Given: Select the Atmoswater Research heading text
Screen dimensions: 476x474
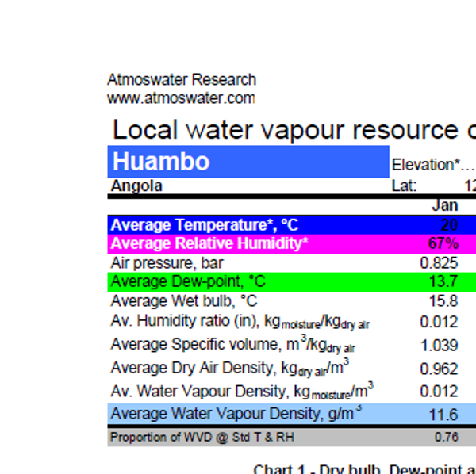Looking at the screenshot, I should 182,80.
